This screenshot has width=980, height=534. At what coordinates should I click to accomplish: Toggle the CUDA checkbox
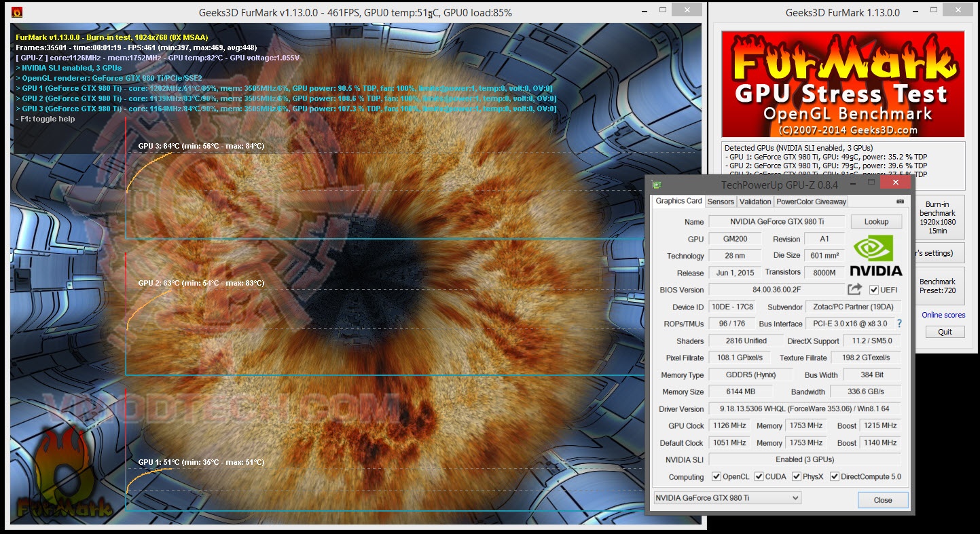pos(759,477)
